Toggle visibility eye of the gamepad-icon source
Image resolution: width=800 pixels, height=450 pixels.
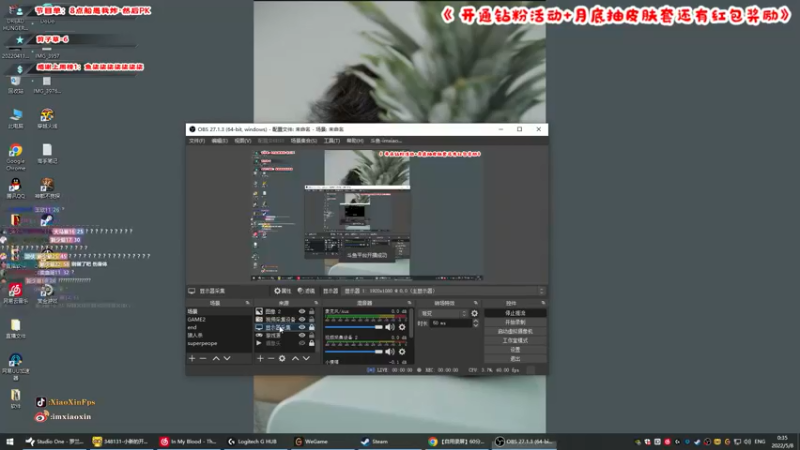pos(302,335)
